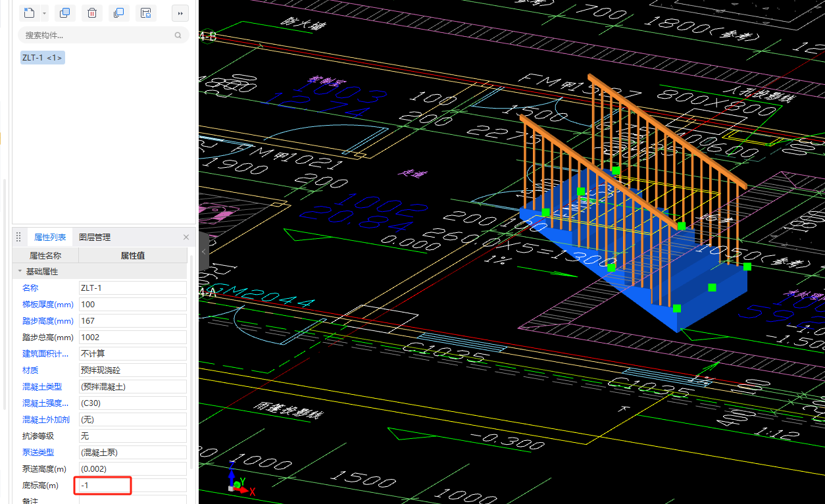
Task: Click the 踏步总高 value 1002
Action: (x=132, y=337)
